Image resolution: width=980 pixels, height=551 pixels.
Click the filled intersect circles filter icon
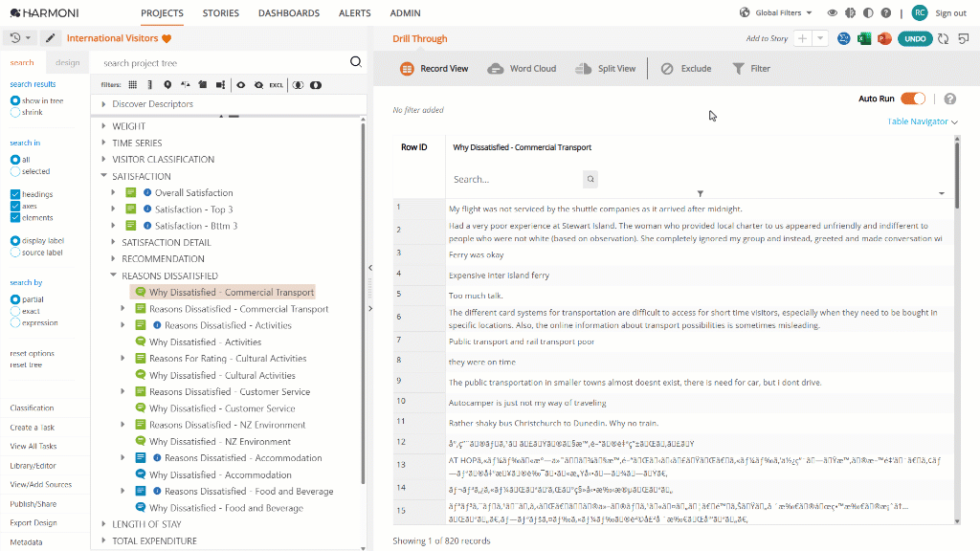(316, 85)
